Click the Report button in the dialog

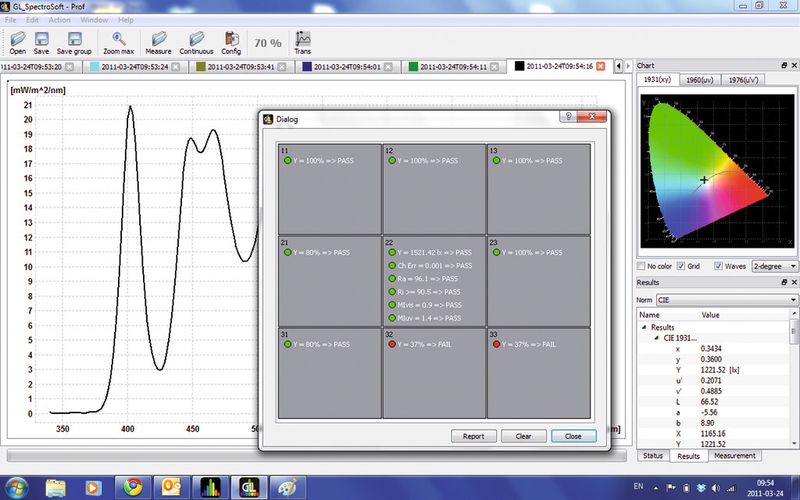pyautogui.click(x=473, y=436)
